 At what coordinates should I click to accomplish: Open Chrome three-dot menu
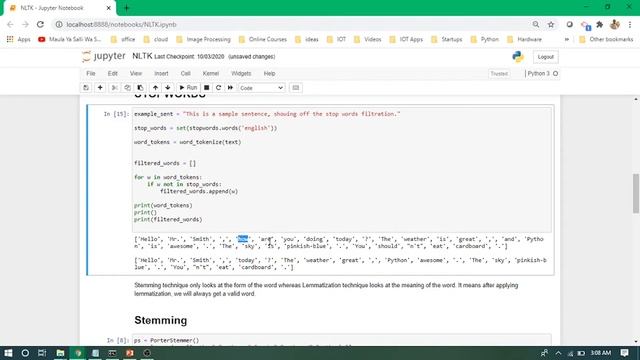pyautogui.click(x=630, y=24)
